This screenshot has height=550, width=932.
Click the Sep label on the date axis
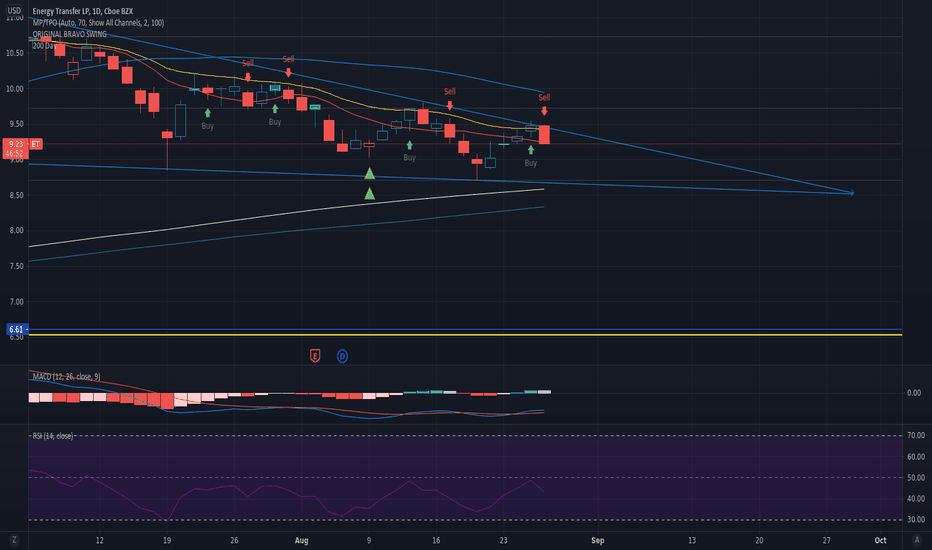click(597, 540)
